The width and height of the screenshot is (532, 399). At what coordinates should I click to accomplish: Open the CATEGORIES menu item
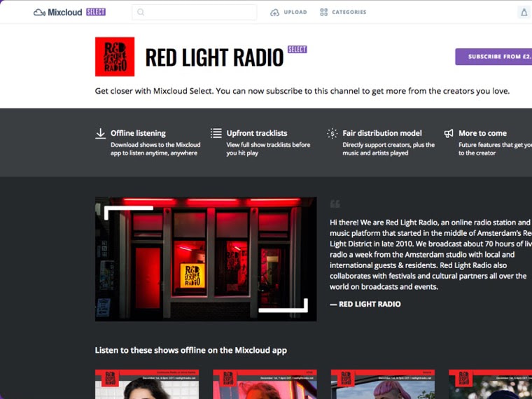(x=349, y=12)
